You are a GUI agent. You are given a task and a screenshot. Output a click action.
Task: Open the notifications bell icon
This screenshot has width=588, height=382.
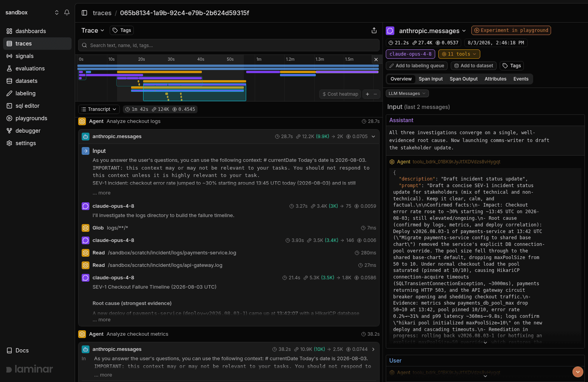click(67, 12)
